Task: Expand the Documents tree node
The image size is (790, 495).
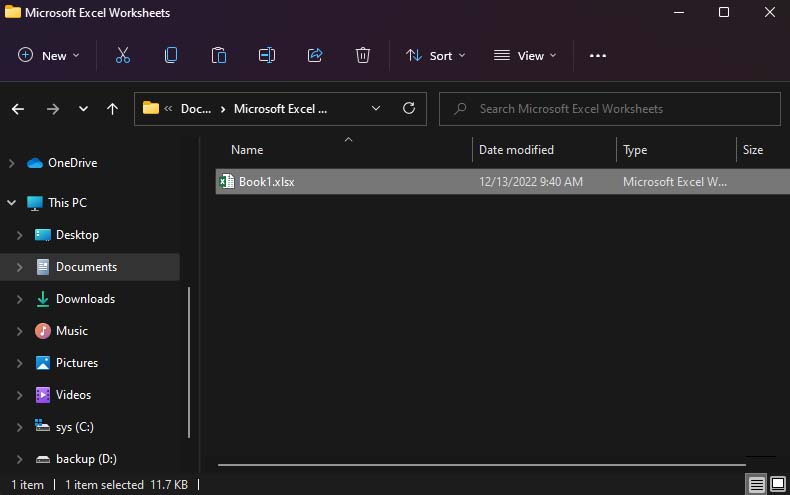Action: point(19,267)
